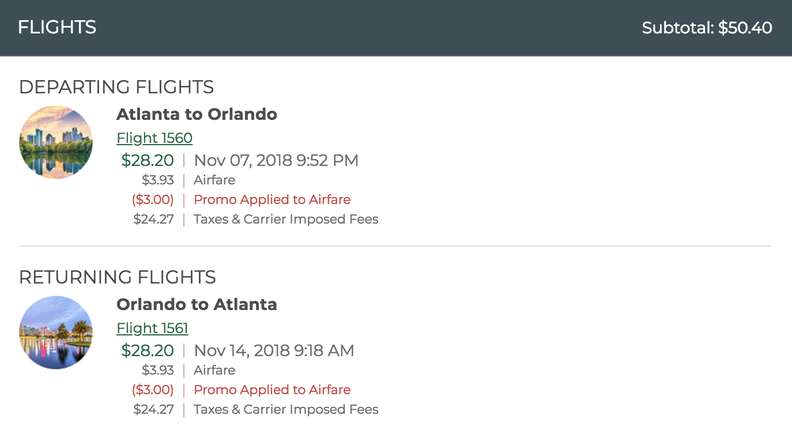Click the DEPARTING FLIGHTS section label

point(116,87)
